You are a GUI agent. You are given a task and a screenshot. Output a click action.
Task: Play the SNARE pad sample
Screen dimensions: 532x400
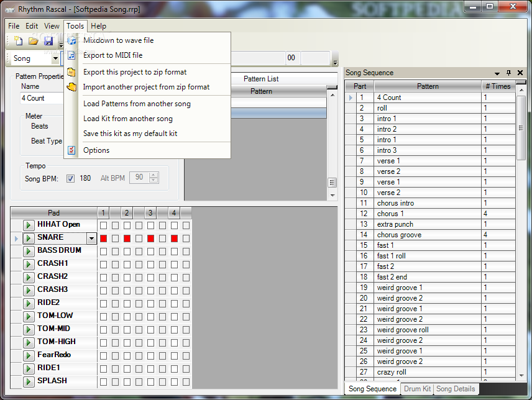click(29, 239)
